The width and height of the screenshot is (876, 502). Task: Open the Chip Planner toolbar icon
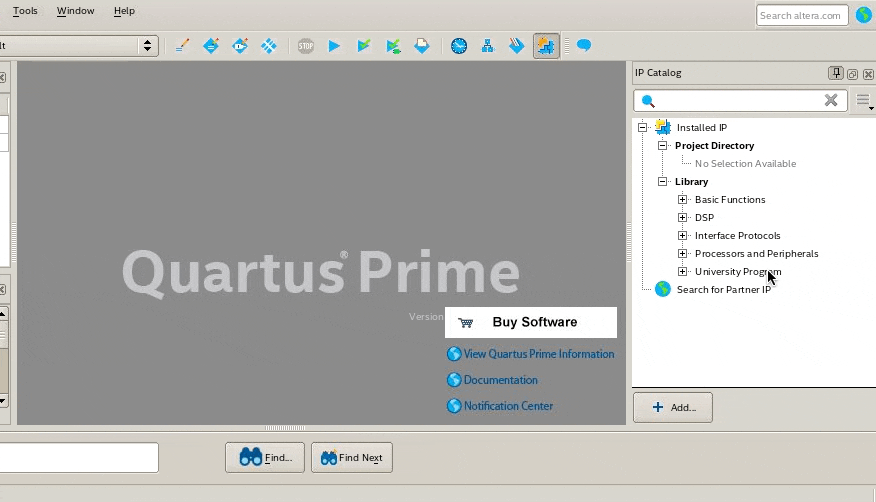click(269, 46)
